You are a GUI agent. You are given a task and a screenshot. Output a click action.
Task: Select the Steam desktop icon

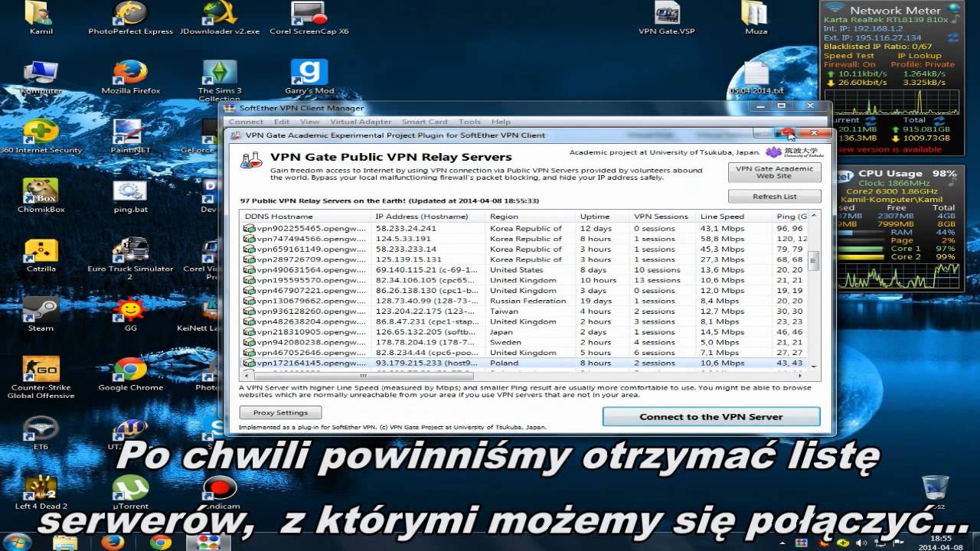[x=41, y=315]
